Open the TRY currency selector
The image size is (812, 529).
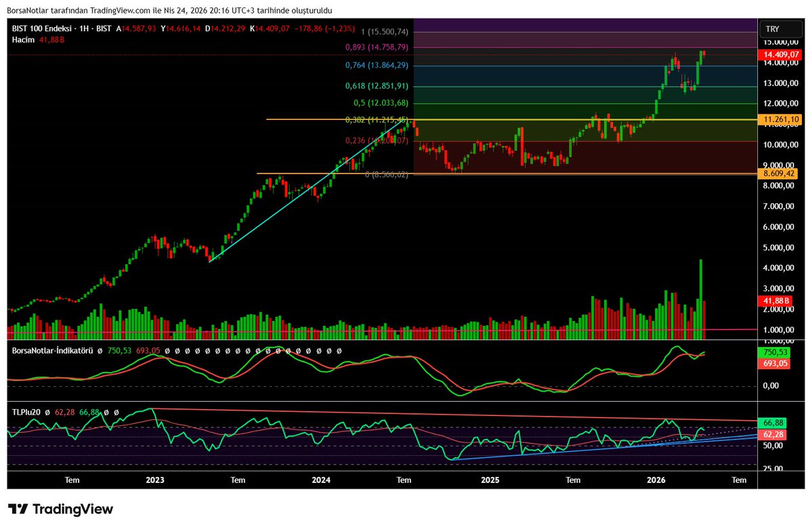780,28
